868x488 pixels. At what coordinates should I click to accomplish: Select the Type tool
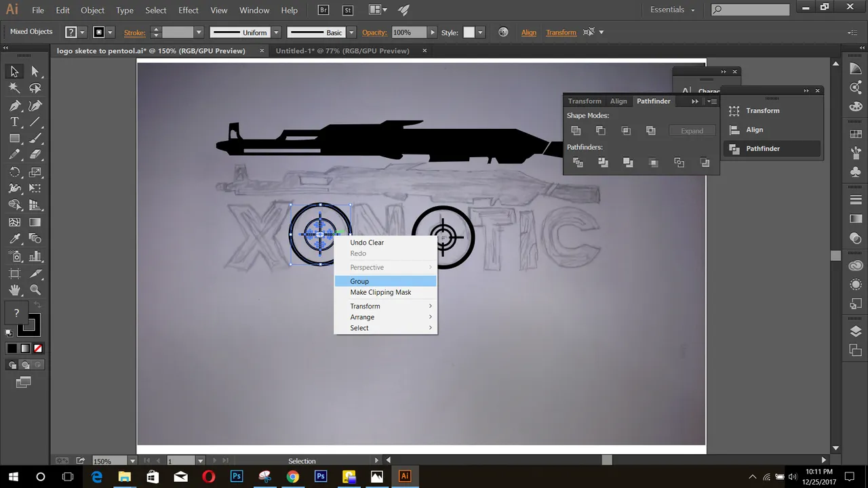click(14, 122)
